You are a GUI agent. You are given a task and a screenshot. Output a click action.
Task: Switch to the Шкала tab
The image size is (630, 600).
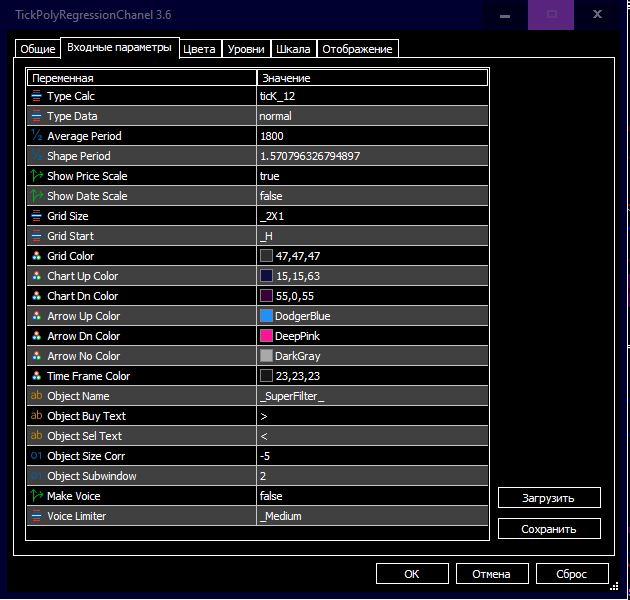coord(293,49)
